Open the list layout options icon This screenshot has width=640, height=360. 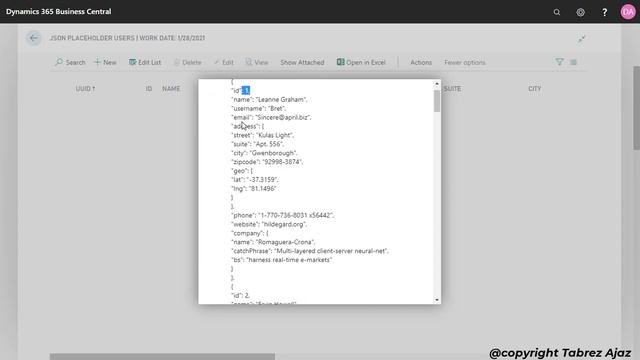click(573, 62)
